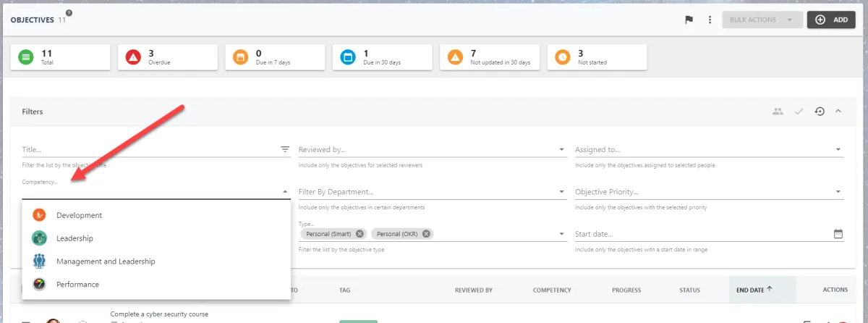Sort by Reviewed By column header
868x323 pixels.
[474, 290]
